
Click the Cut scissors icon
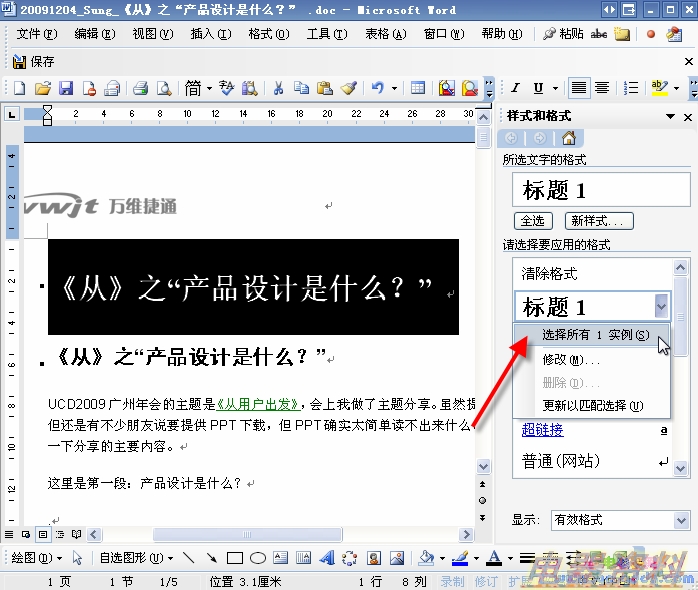pyautogui.click(x=279, y=88)
